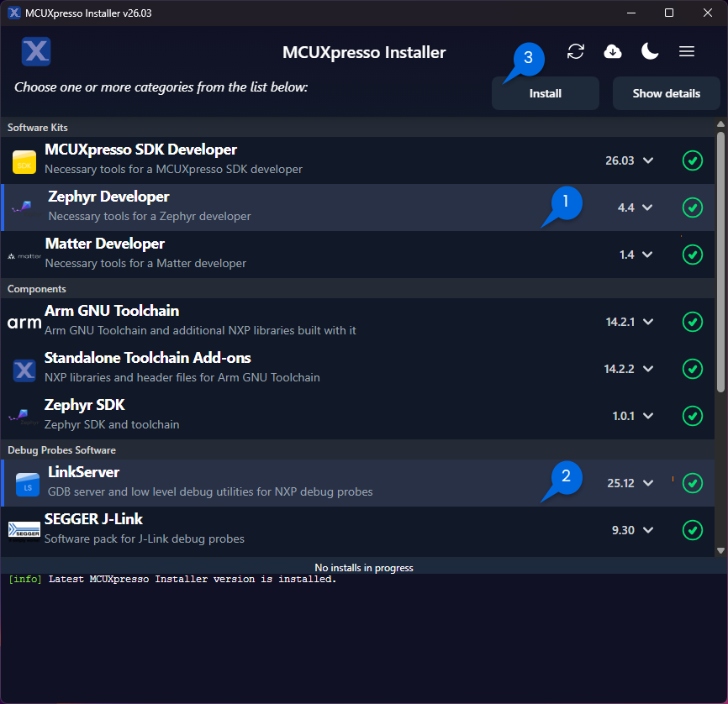Click the Show details button
The width and height of the screenshot is (728, 704).
tap(667, 93)
